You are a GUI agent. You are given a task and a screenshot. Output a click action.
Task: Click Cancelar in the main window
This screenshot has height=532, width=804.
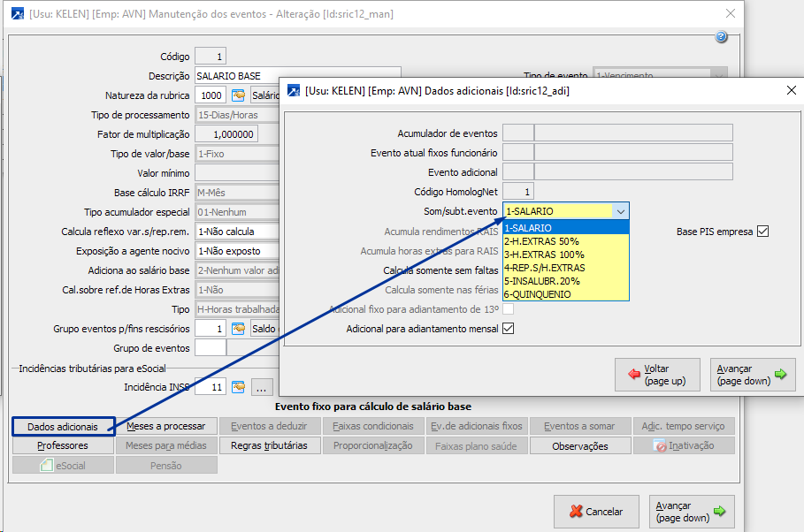596,512
